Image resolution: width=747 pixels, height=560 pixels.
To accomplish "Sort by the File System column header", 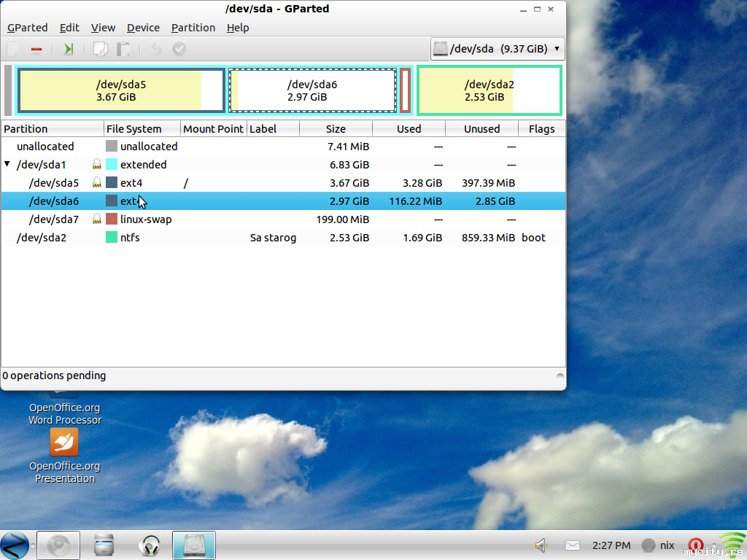I will tap(142, 128).
